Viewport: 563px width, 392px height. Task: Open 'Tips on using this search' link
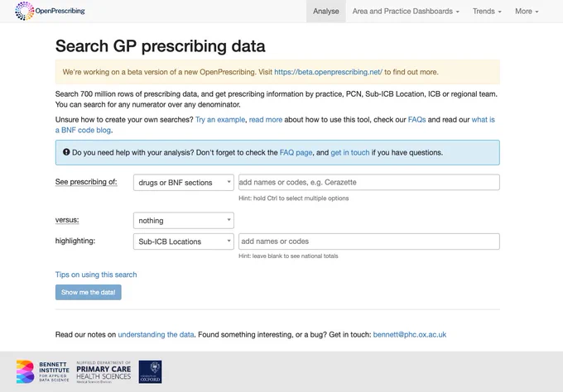coord(96,275)
